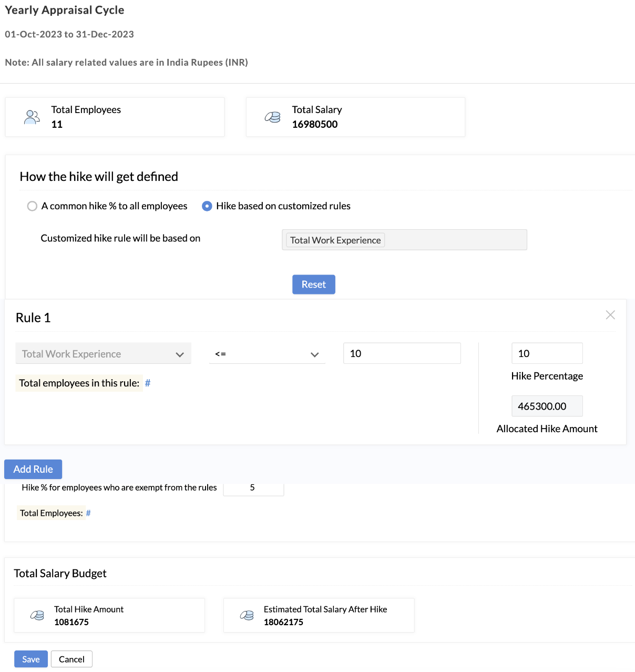Click the exempt employees hike % field
This screenshot has width=635, height=672.
[x=253, y=488]
